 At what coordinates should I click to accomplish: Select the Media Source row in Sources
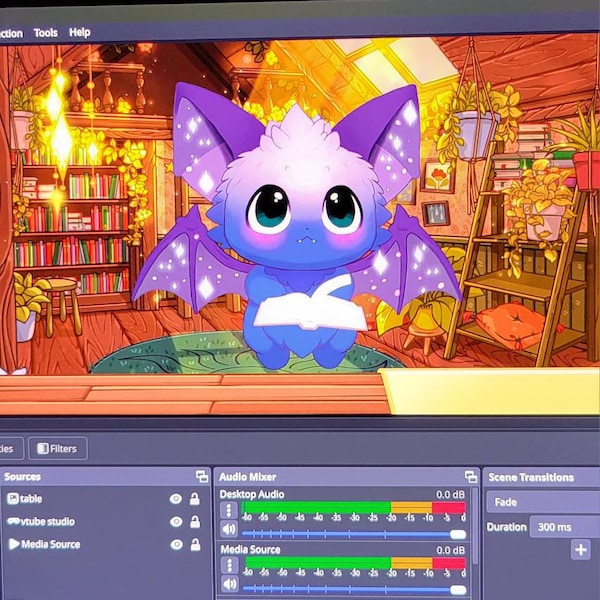click(105, 544)
